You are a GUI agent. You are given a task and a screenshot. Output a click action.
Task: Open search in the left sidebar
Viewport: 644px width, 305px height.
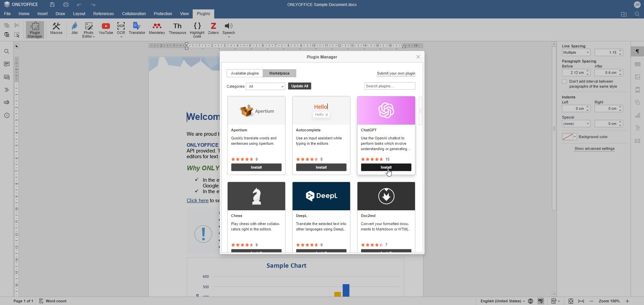click(6, 51)
